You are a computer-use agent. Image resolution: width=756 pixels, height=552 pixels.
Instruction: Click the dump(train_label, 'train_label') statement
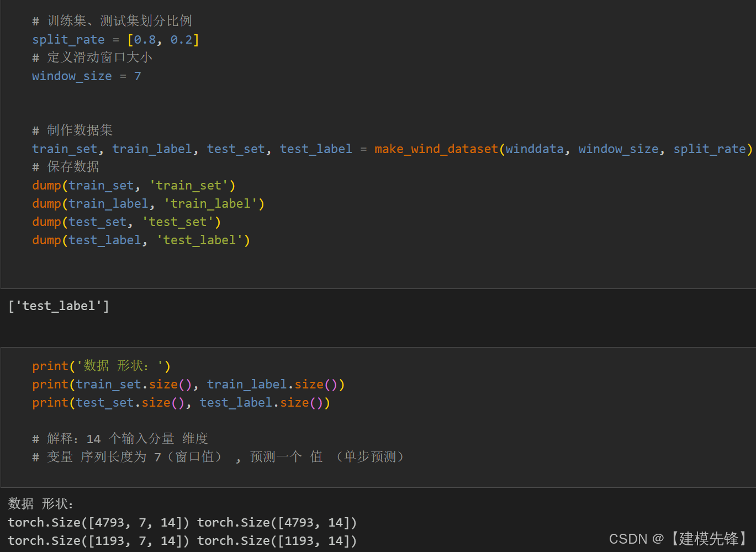click(147, 203)
